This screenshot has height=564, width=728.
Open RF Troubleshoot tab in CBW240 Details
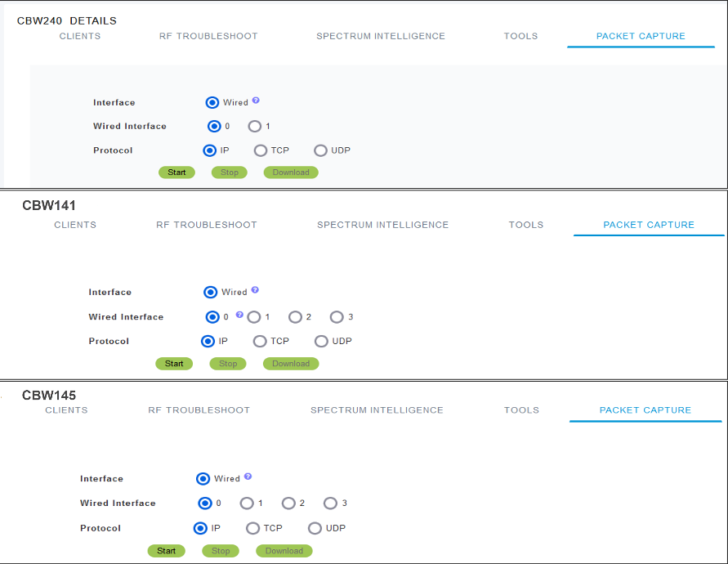tap(208, 36)
